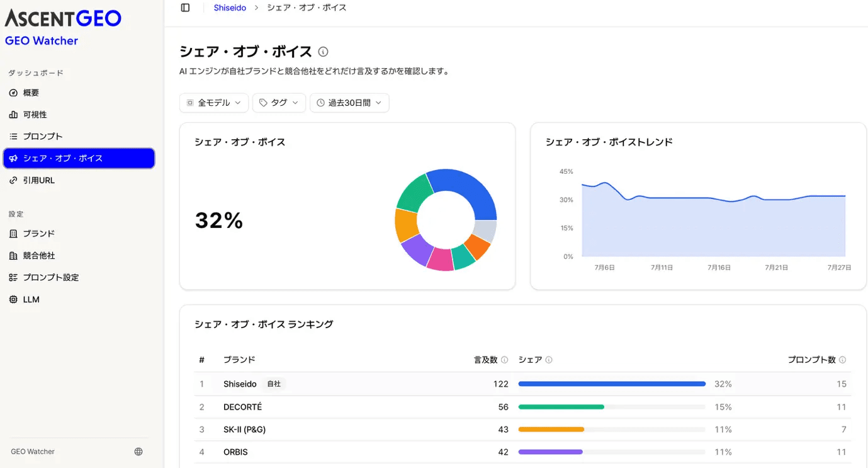Viewport: 868px width, 468px height.
Task: Click the trend line chart area
Action: pos(713,220)
